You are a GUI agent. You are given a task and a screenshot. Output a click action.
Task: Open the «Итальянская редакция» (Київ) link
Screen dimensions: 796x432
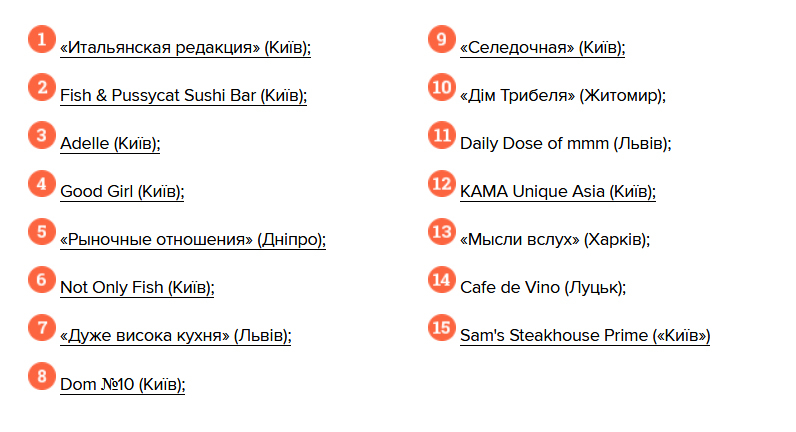(185, 48)
